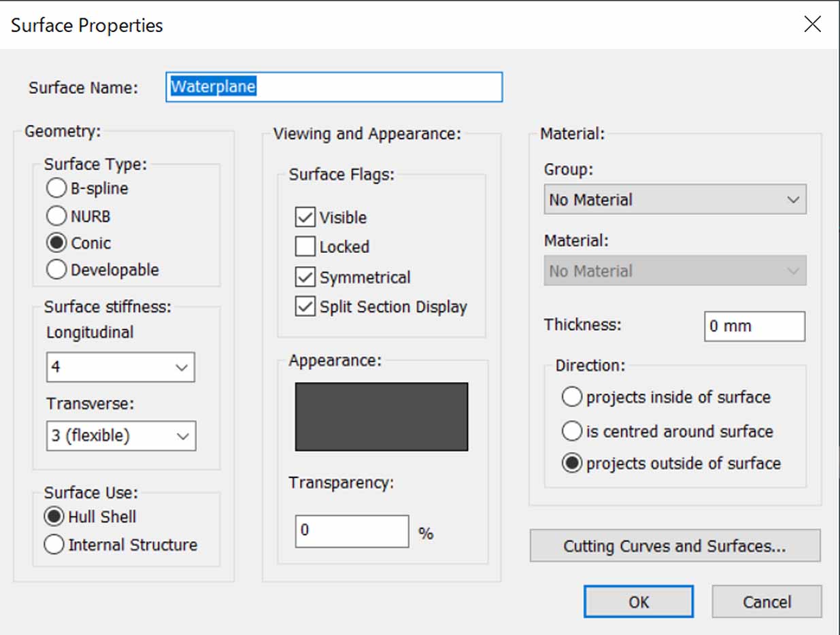The height and width of the screenshot is (635, 840).
Task: Click the Surface Name input field
Action: click(334, 87)
